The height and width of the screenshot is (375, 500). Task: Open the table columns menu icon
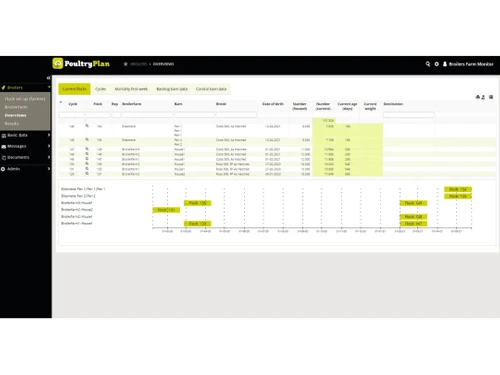tap(491, 97)
